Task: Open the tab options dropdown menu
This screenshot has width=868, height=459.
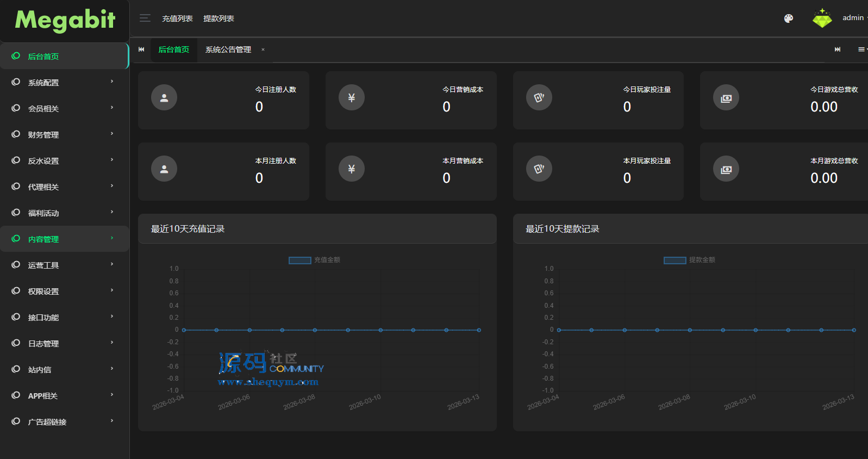Action: coord(861,49)
